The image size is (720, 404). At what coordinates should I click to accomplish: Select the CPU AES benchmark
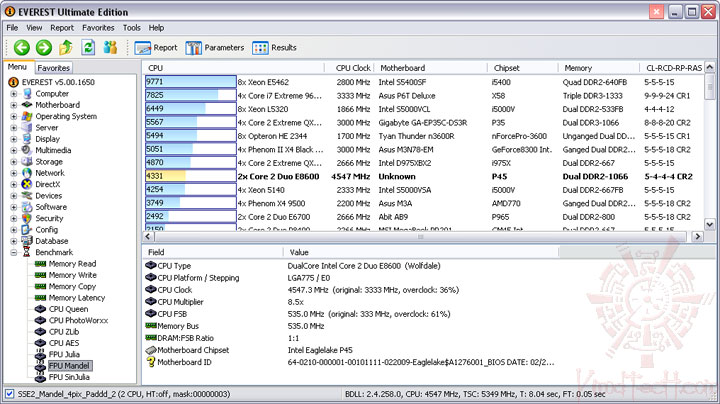tap(64, 343)
